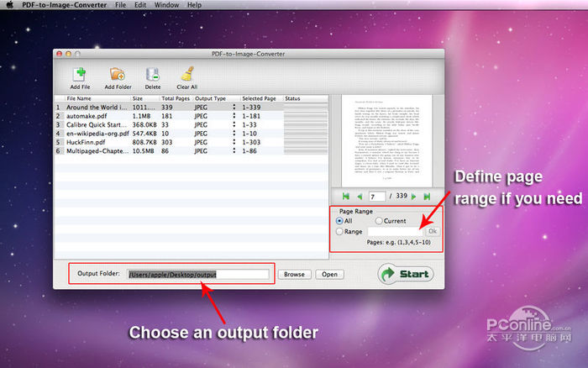Click the Status column header

306,98
